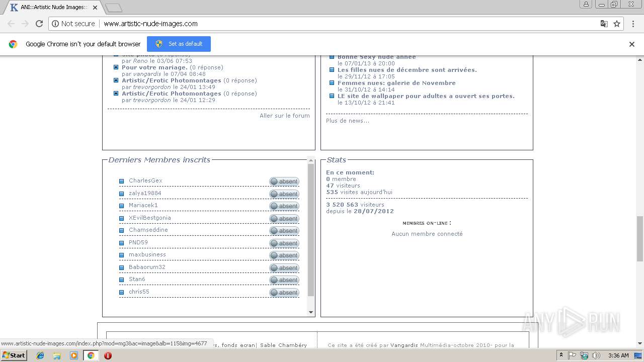Open member profile PND59
Viewport: 644px width, 362px height.
[138, 242]
